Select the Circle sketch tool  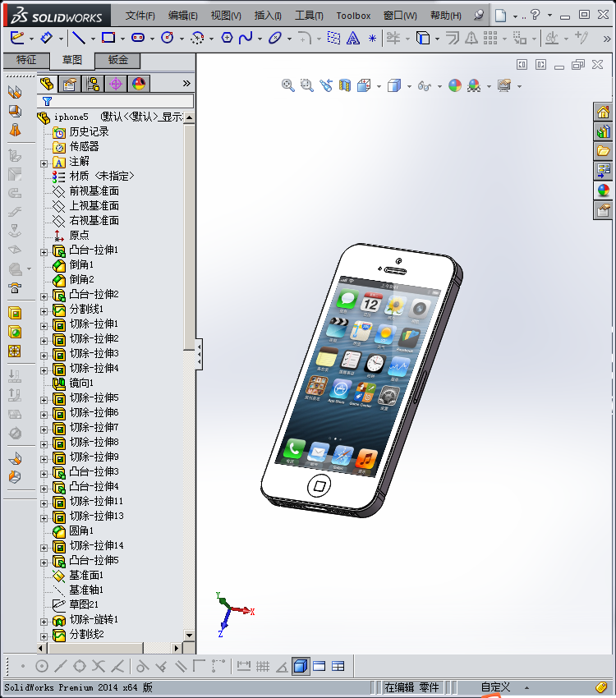click(168, 38)
